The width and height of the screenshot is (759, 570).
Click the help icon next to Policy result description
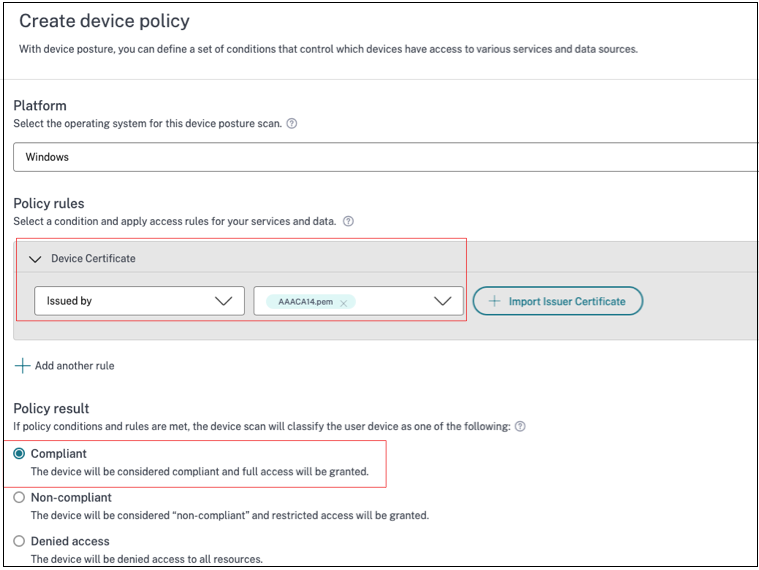[x=520, y=426]
